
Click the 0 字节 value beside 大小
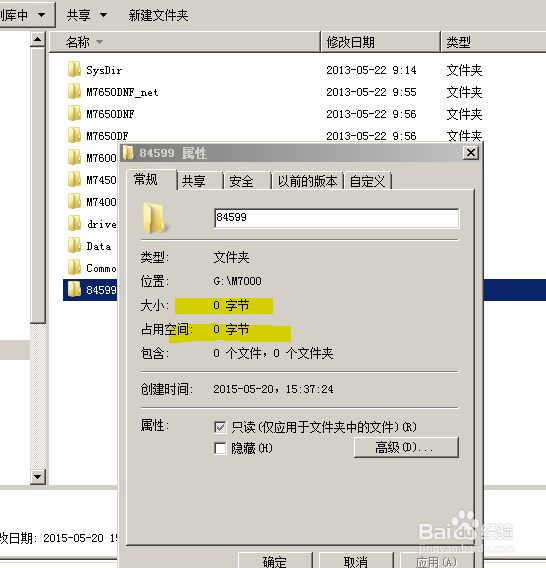tap(231, 305)
